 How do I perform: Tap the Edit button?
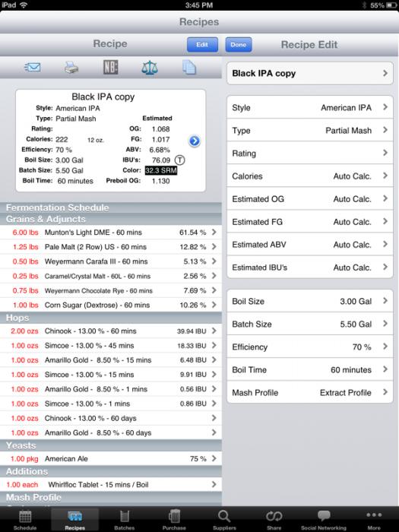[202, 44]
